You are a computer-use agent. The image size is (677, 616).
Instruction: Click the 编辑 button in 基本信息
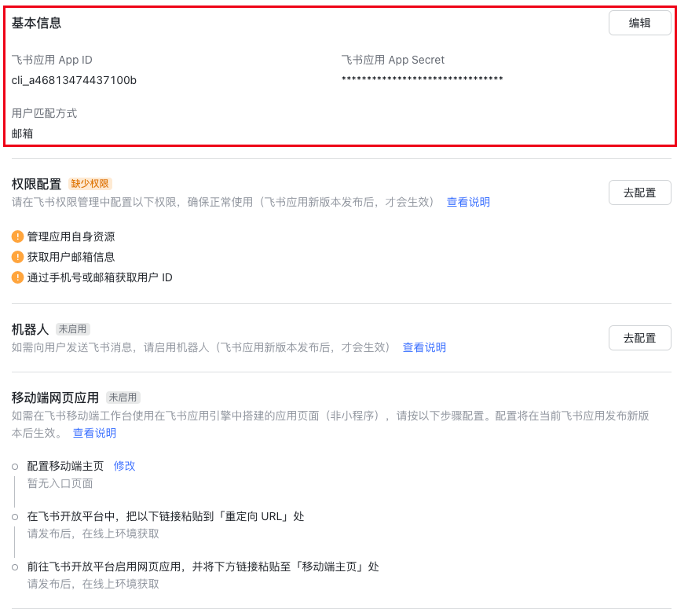(x=639, y=23)
